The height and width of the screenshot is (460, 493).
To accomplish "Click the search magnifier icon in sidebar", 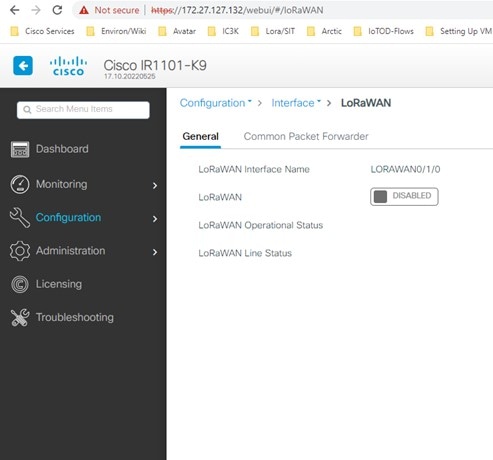I will 27,110.
